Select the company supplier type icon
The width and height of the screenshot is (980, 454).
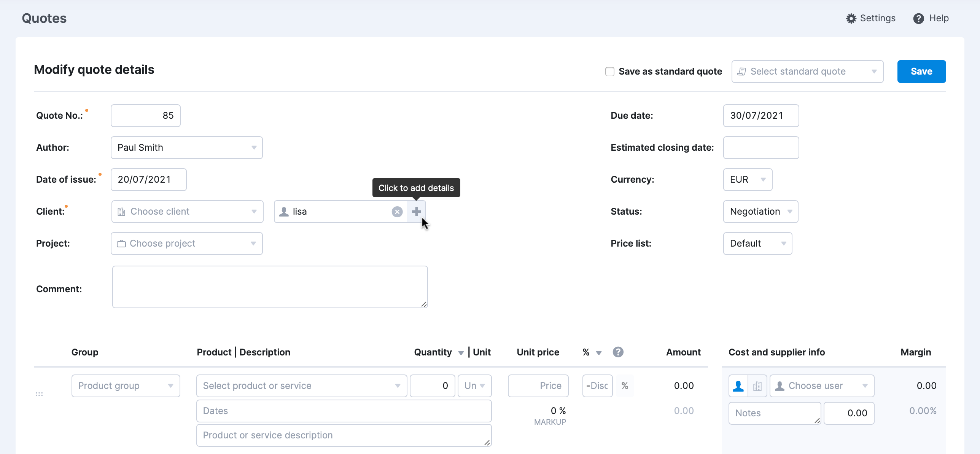[x=757, y=386]
